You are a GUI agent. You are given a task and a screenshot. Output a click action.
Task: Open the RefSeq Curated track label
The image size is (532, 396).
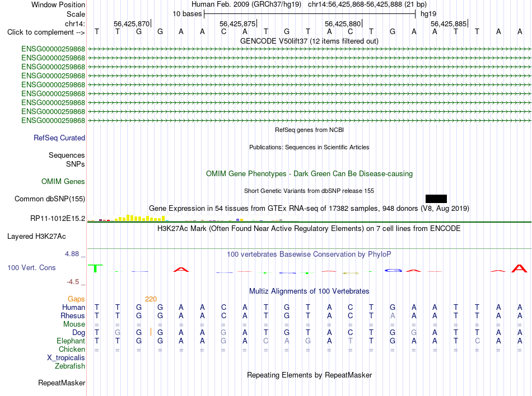(x=59, y=138)
